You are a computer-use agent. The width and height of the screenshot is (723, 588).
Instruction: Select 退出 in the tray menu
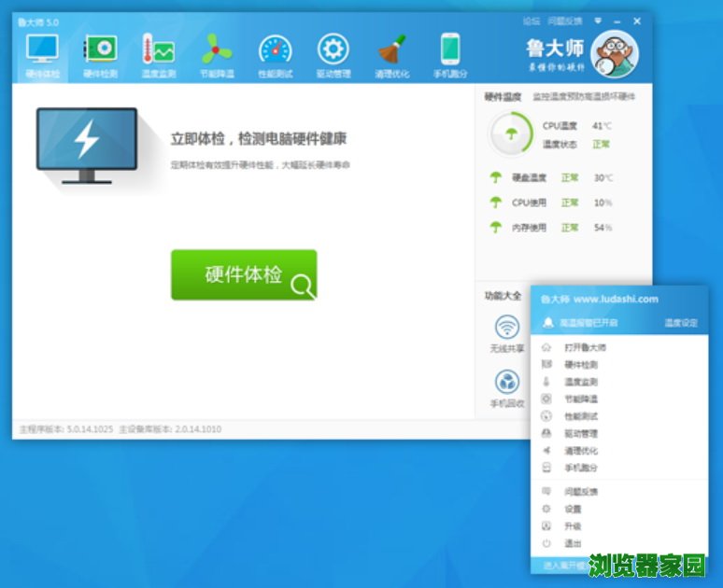573,543
